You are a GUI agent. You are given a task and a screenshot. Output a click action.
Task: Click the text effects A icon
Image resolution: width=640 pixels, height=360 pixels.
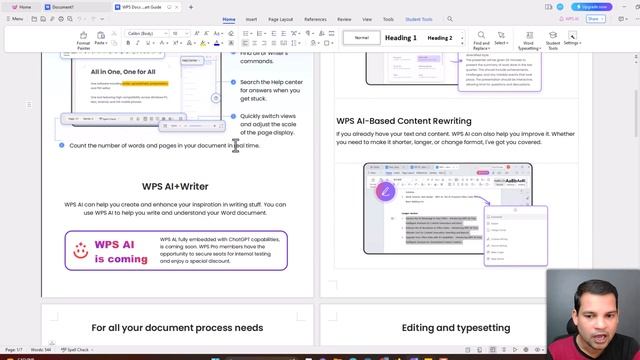click(189, 43)
